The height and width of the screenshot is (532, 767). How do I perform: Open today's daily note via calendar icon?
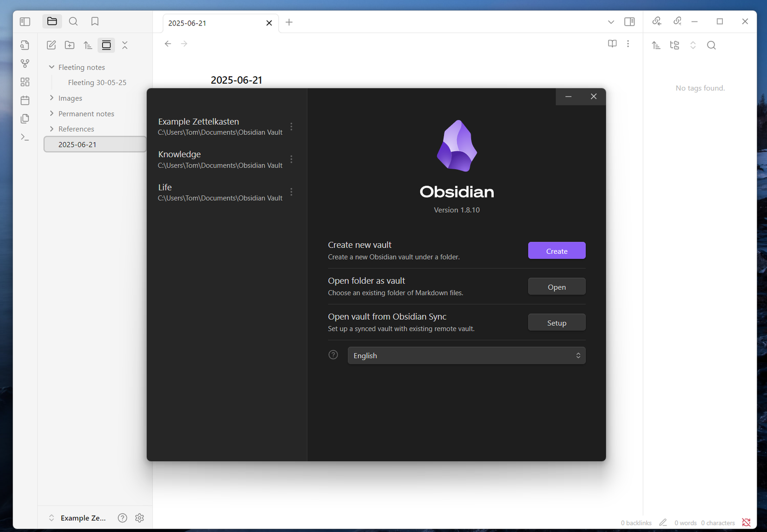(25, 100)
